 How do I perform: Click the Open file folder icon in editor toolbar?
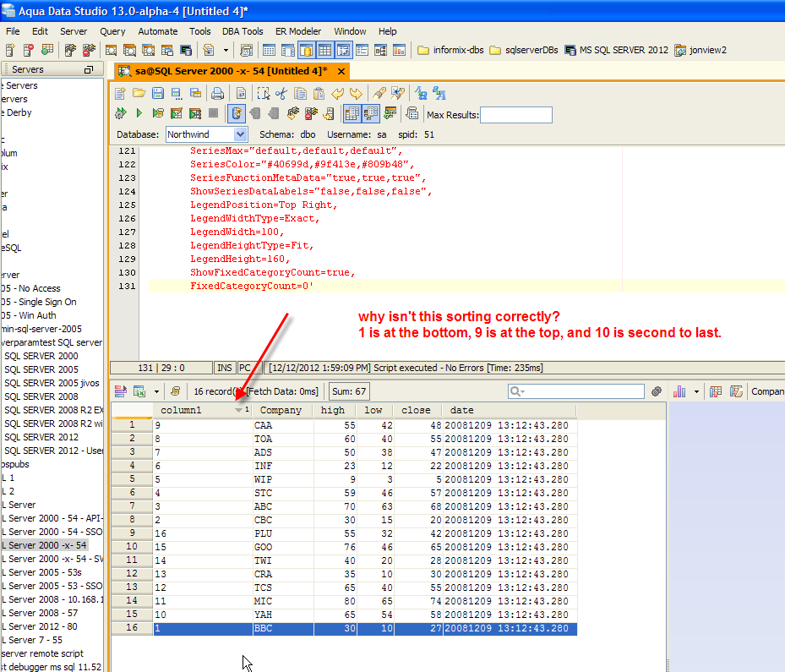click(x=139, y=93)
